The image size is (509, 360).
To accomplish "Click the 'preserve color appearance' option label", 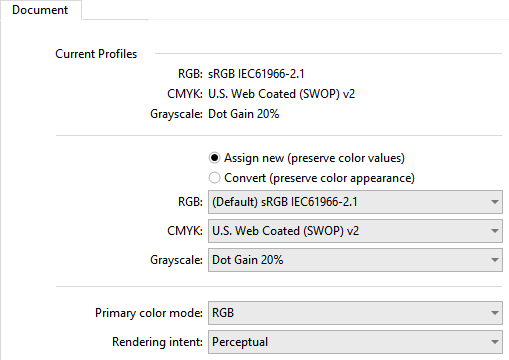I will tap(343, 178).
